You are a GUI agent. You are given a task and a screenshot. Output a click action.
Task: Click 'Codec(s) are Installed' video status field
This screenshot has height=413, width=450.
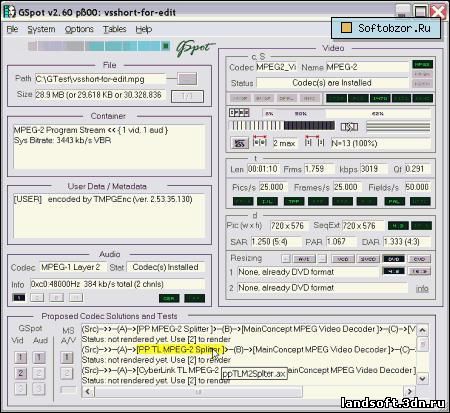pos(332,83)
